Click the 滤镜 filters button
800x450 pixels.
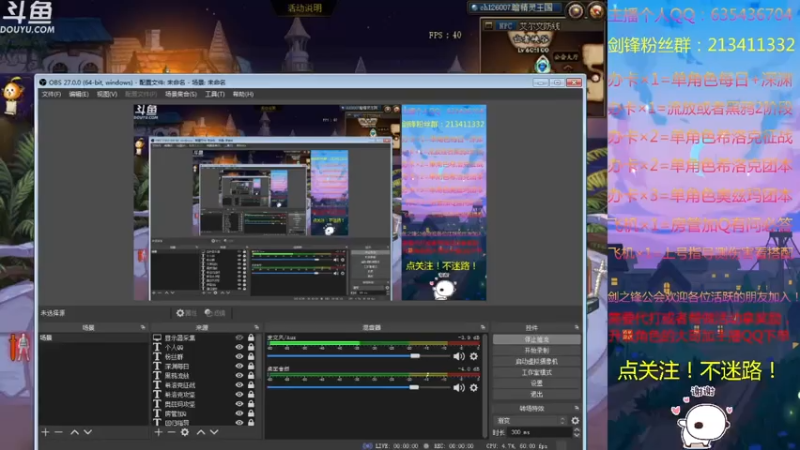(x=215, y=313)
